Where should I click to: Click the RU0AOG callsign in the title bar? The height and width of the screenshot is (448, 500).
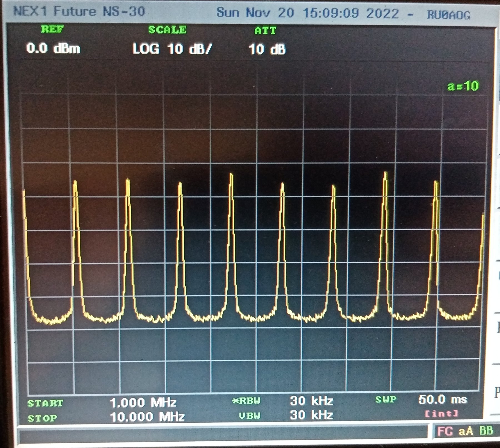point(449,15)
